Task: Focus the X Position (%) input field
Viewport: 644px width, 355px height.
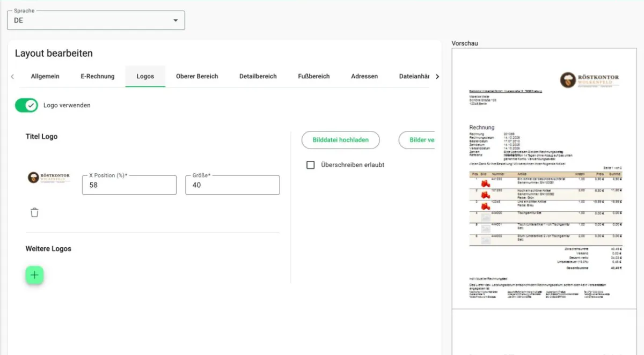Action: click(x=129, y=184)
